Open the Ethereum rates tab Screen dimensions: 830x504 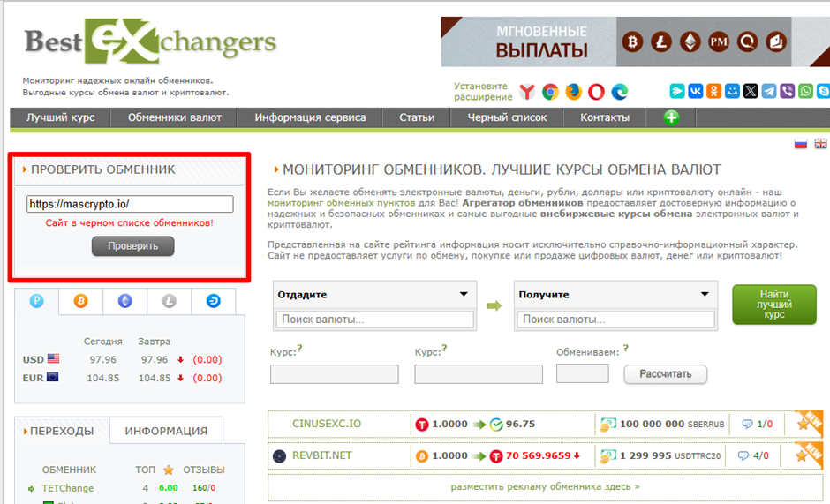point(124,301)
